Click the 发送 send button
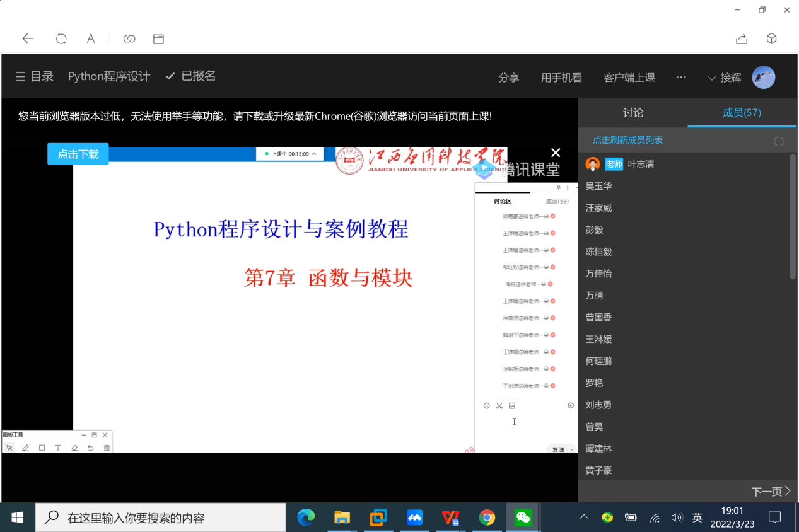Screen dimensions: 799x532 click(x=559, y=449)
